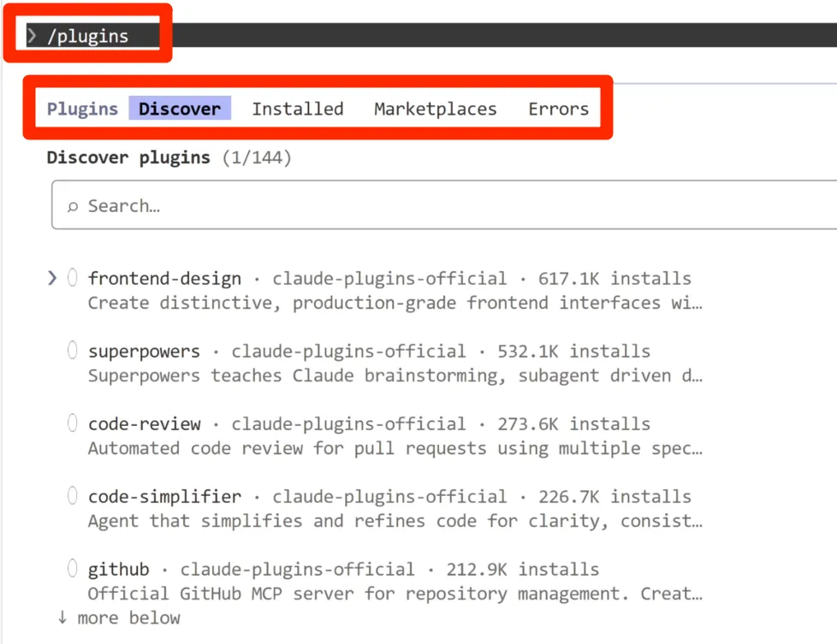837x644 pixels.
Task: Click '212.9K installs' on the github row
Action: (x=523, y=570)
